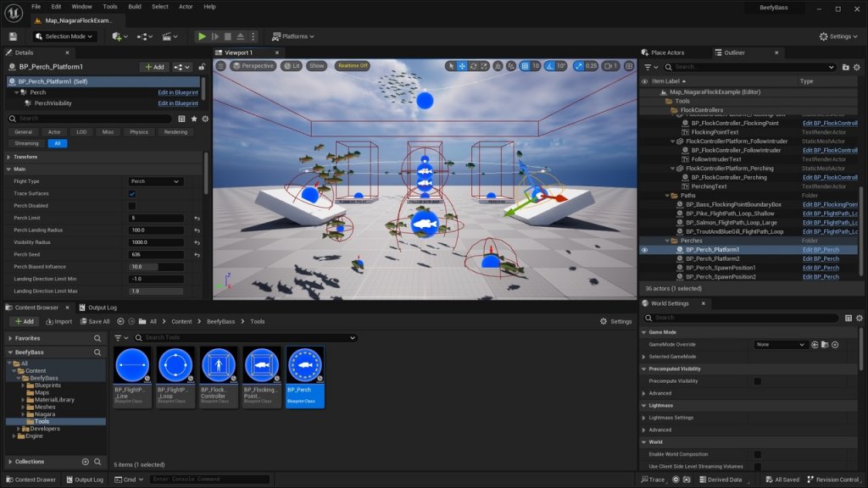This screenshot has height=488, width=868.
Task: Expand the Favorites section in Content Browser
Action: coord(10,338)
